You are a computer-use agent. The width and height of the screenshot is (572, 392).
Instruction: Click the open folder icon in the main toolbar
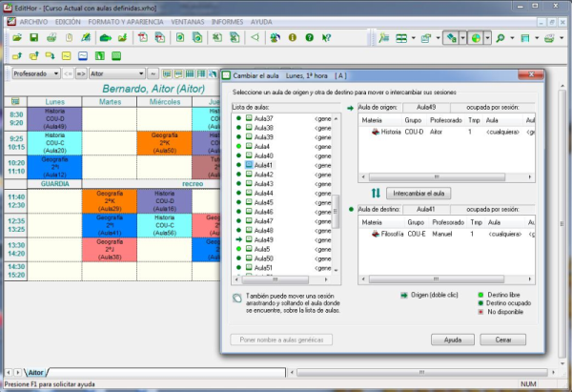pyautogui.click(x=16, y=38)
